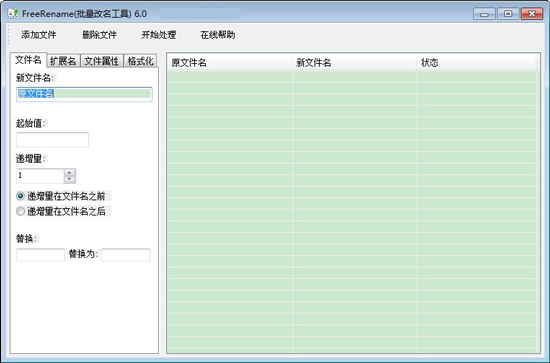This screenshot has width=550, height=363.
Task: Click the 替换为 text field
Action: pos(126,255)
